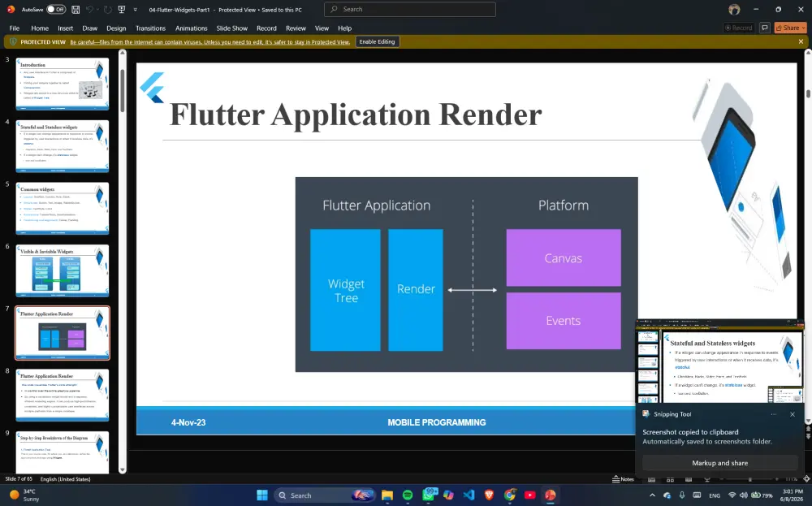Select slide 8 thumbnail in panel

pos(63,395)
